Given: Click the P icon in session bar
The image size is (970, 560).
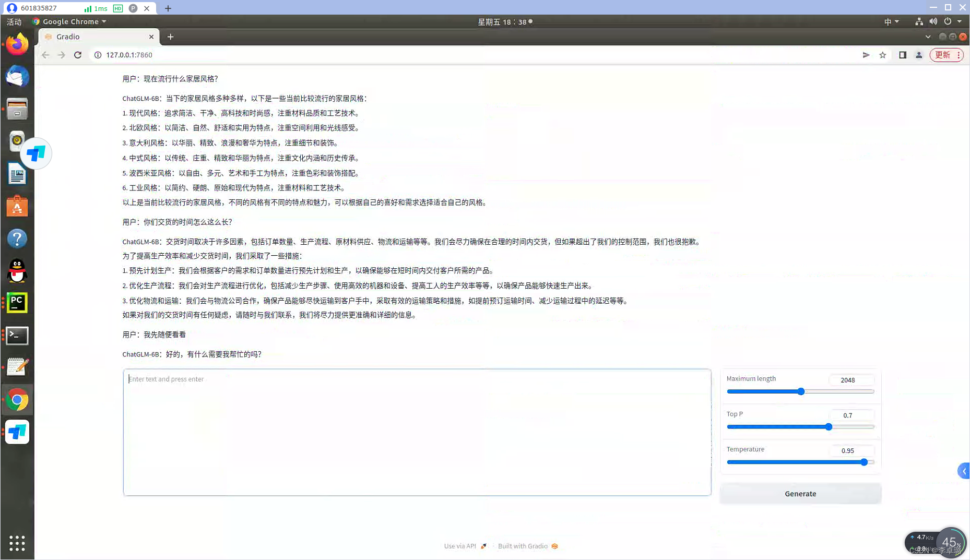Looking at the screenshot, I should pos(133,8).
